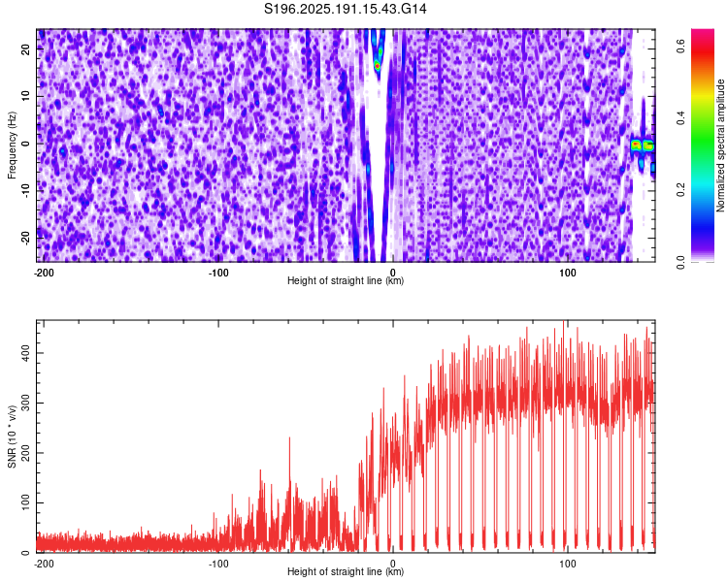The height and width of the screenshot is (582, 728).
Task: Click the 100 tick on the spectrogram x-axis
Action: (568, 273)
